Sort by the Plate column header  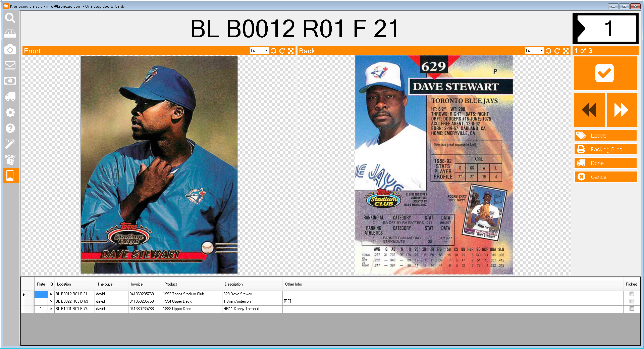[41, 284]
